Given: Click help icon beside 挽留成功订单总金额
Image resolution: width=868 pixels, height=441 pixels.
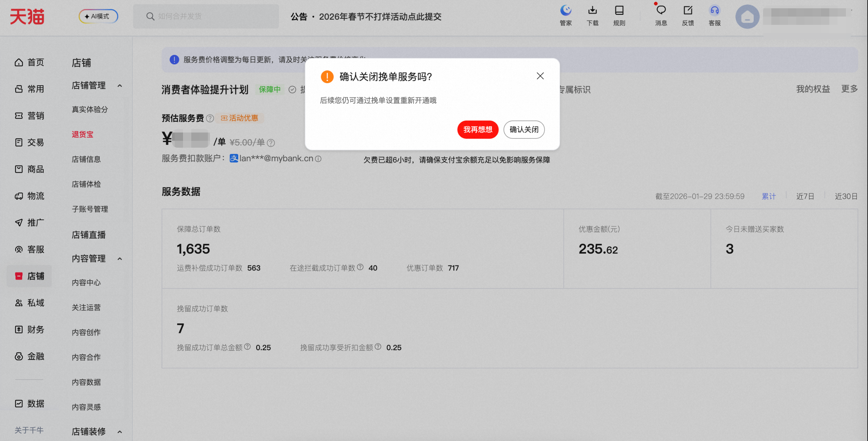Looking at the screenshot, I should pyautogui.click(x=248, y=346).
